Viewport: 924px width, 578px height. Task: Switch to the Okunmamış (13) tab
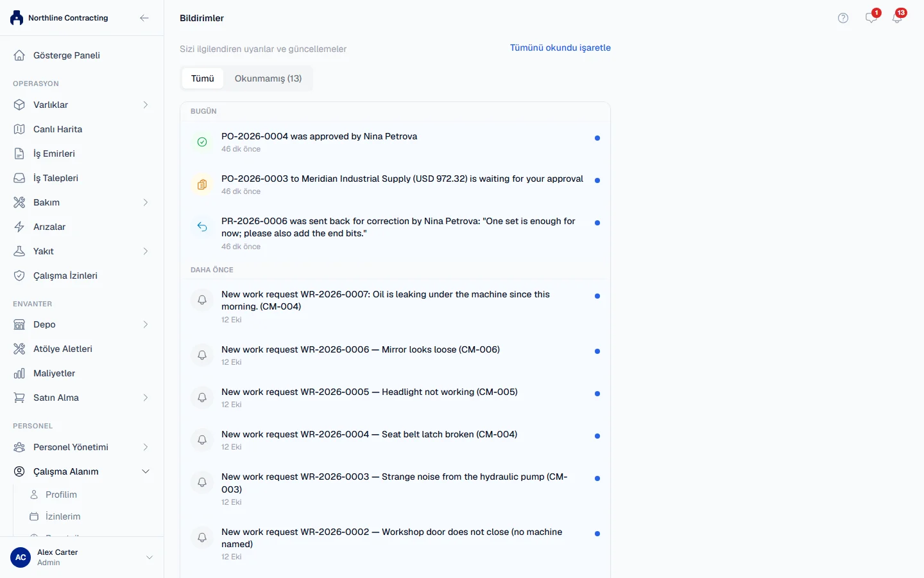pos(268,78)
